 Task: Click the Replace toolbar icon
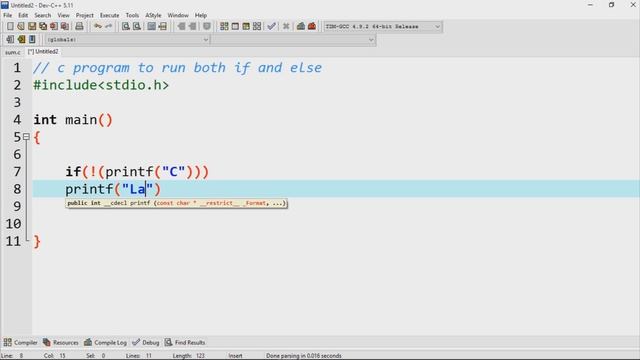(x=137, y=27)
